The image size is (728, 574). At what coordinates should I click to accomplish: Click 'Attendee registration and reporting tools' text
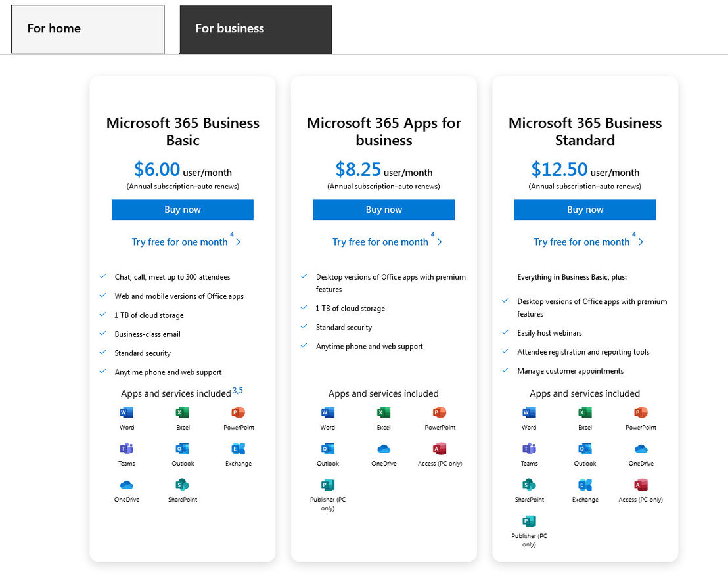[583, 352]
